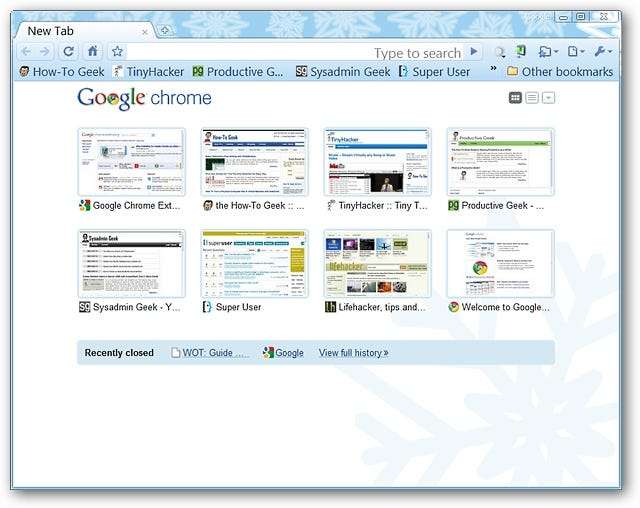Show hidden bookmarks with the chevron
Viewport: 640px width, 508px height.
493,68
